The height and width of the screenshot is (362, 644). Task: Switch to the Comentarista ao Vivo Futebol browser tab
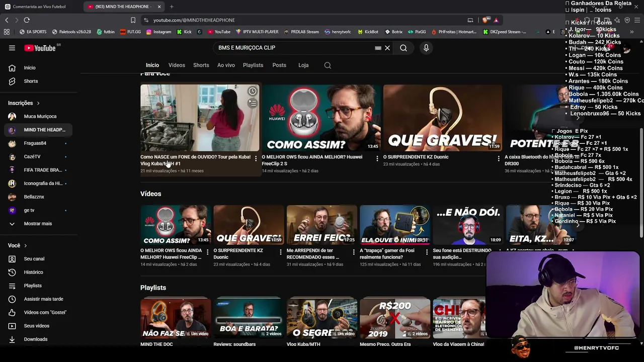pyautogui.click(x=39, y=7)
